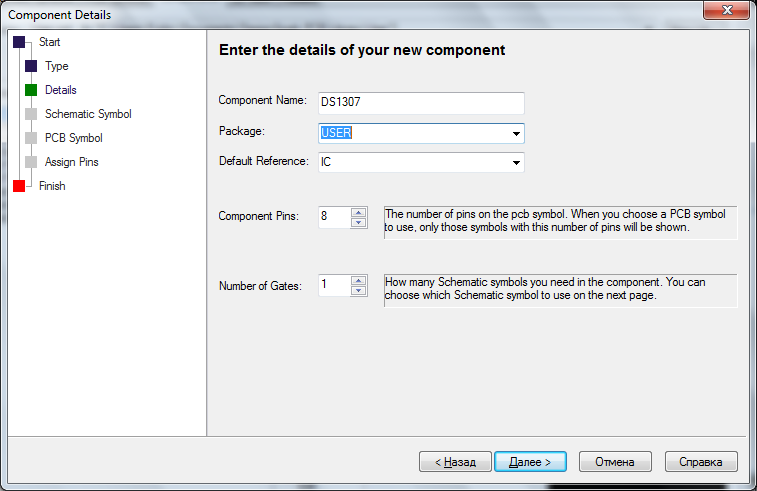
Task: Open help with the Справка button
Action: (x=699, y=461)
